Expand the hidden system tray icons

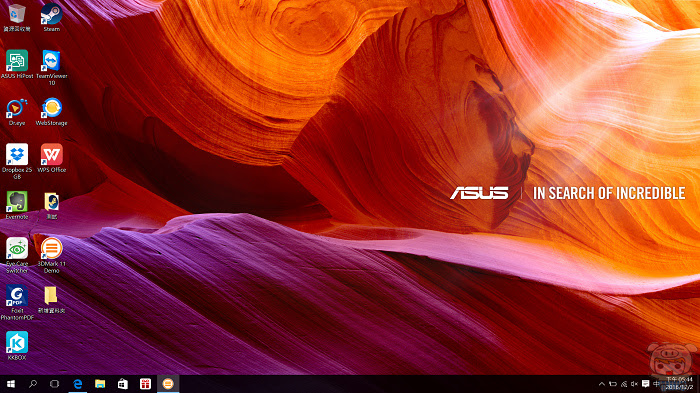(602, 384)
